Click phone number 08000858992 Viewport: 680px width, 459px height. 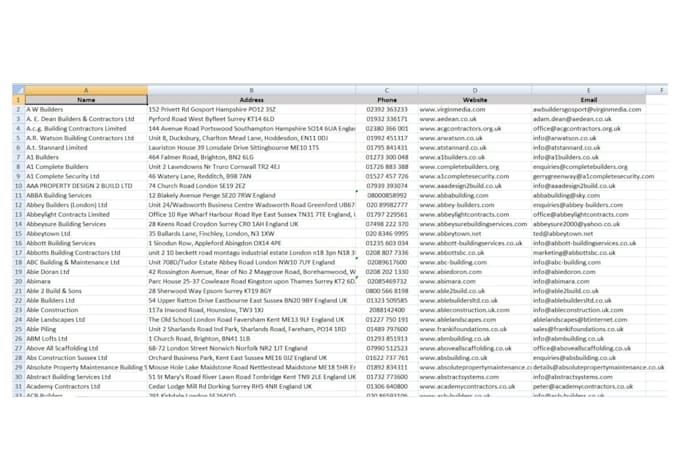pyautogui.click(x=387, y=195)
